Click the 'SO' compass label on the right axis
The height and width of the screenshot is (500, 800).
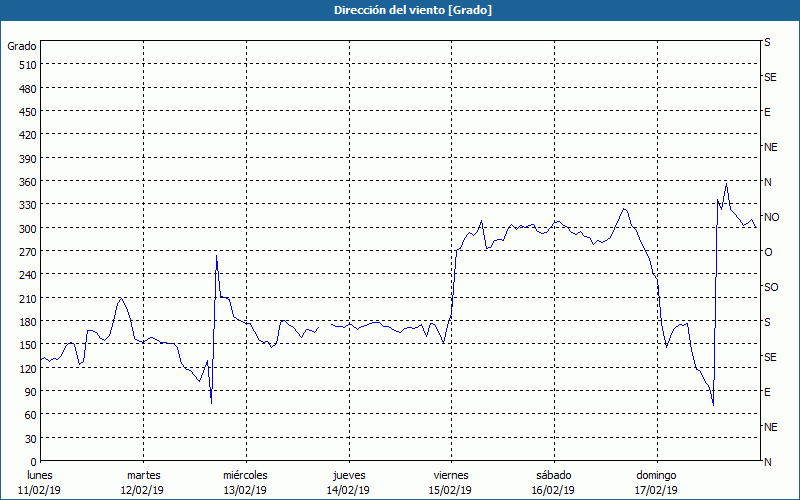[771, 287]
